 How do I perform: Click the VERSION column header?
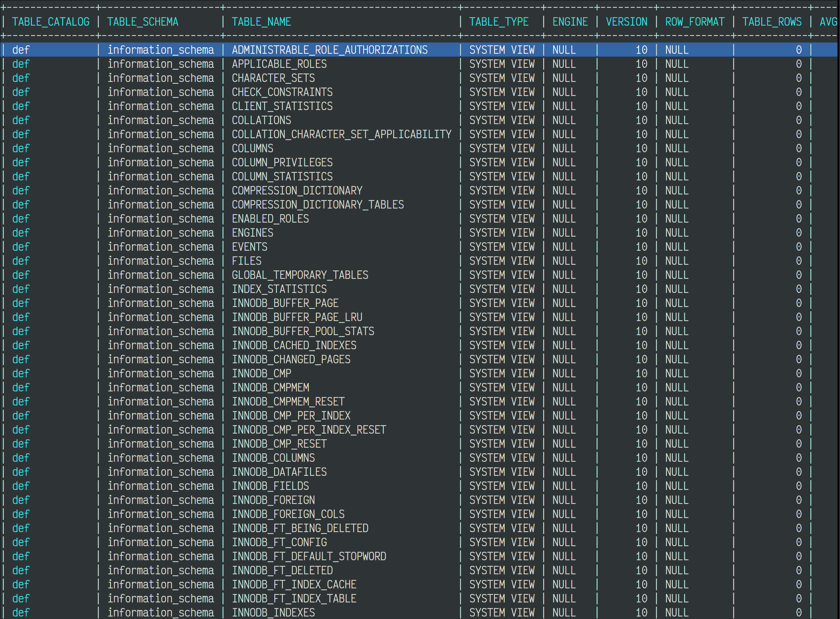[626, 21]
